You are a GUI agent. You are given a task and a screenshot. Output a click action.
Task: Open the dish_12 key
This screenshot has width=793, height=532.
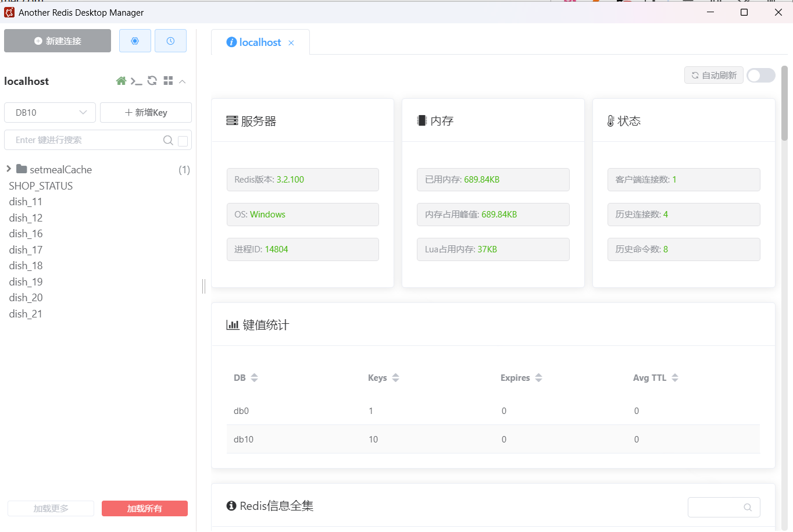point(26,218)
